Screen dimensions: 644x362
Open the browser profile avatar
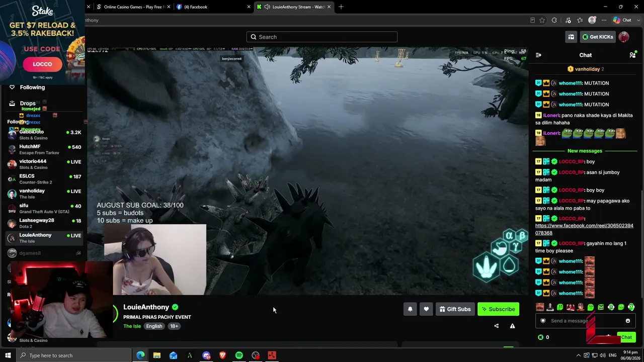click(592, 20)
